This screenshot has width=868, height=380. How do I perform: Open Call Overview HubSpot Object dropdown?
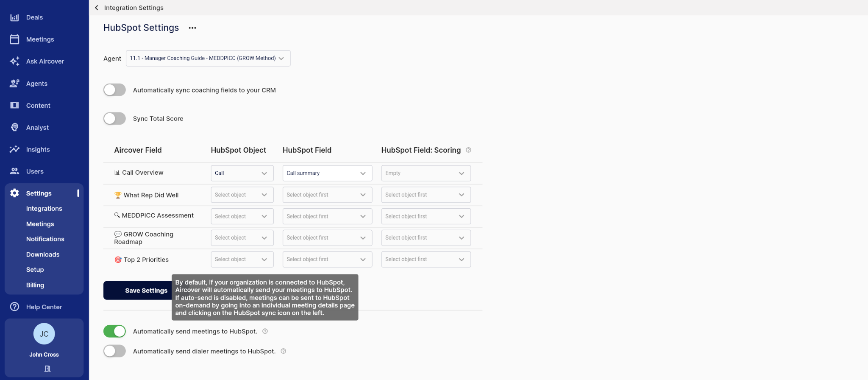[242, 173]
